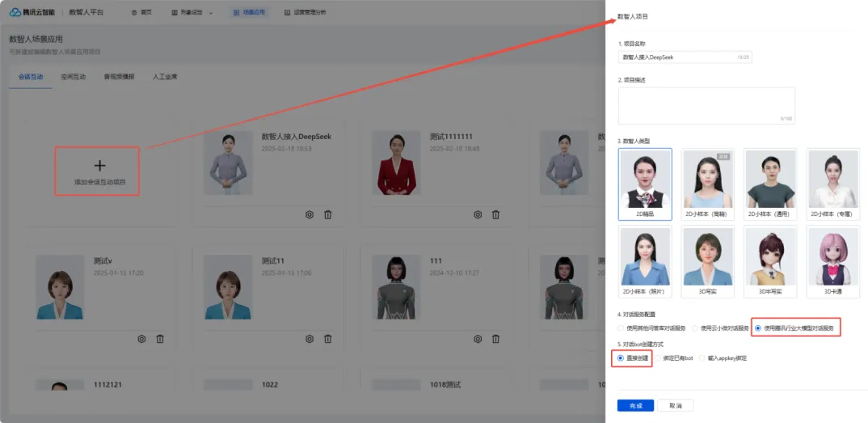
Task: Click the 场景应用 icon in top navigation
Action: pyautogui.click(x=236, y=12)
